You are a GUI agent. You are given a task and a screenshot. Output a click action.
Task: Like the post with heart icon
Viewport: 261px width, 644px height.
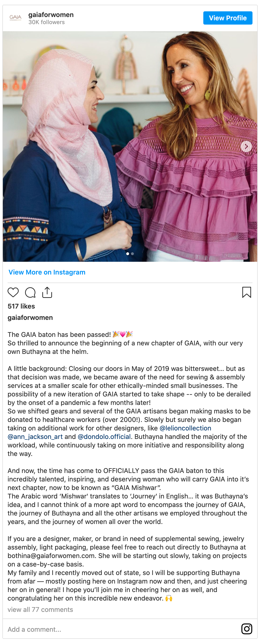tap(13, 292)
